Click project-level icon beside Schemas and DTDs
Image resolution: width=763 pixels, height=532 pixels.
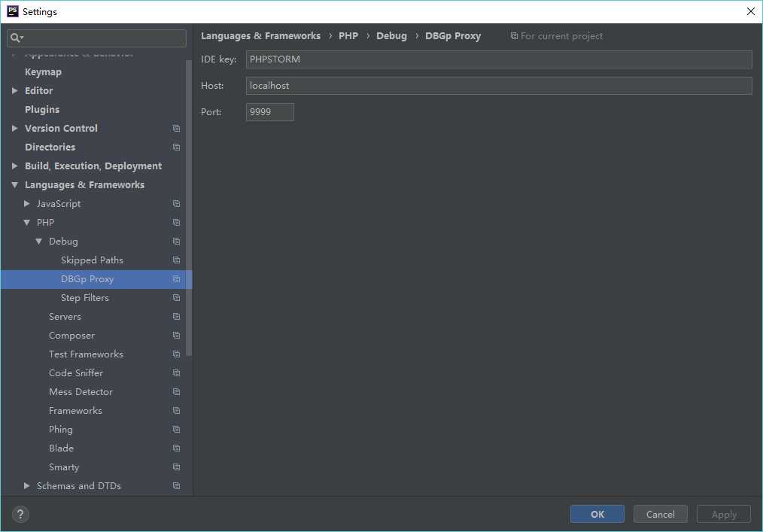(x=176, y=486)
